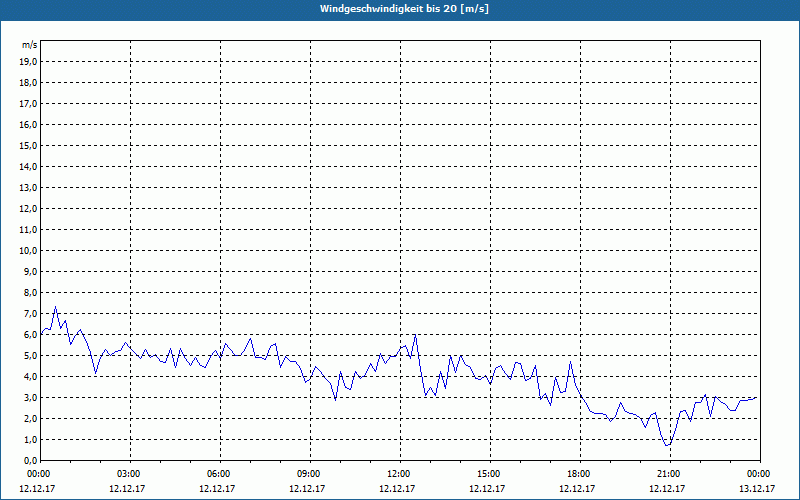Click the 'm/s' unit label on y-axis

pyautogui.click(x=29, y=45)
